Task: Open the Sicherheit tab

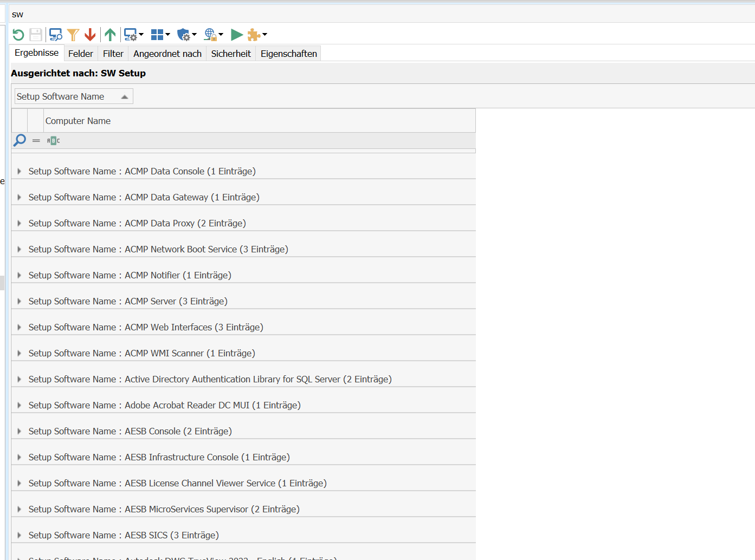Action: tap(231, 54)
